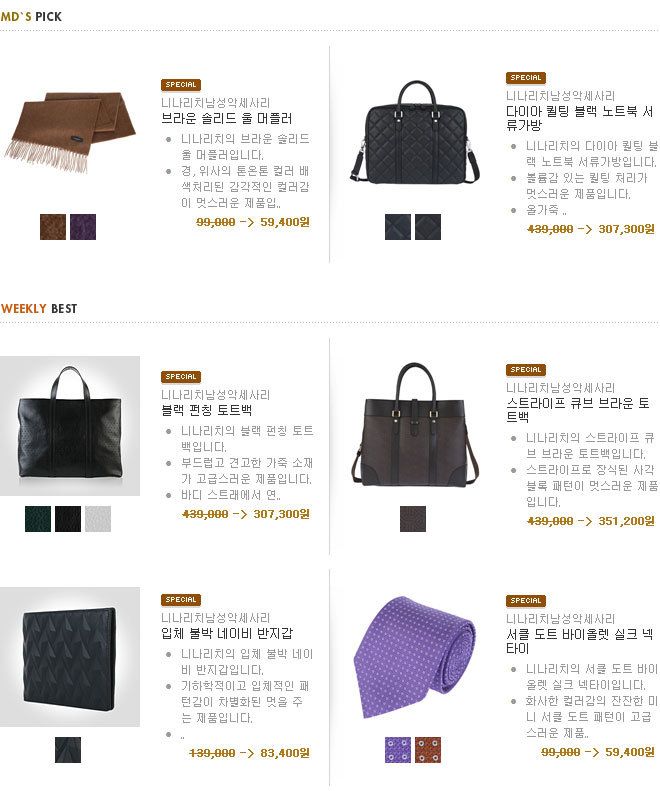Select the purple swatch under the muffler
Viewport: 660px width, 791px height.
click(x=83, y=227)
